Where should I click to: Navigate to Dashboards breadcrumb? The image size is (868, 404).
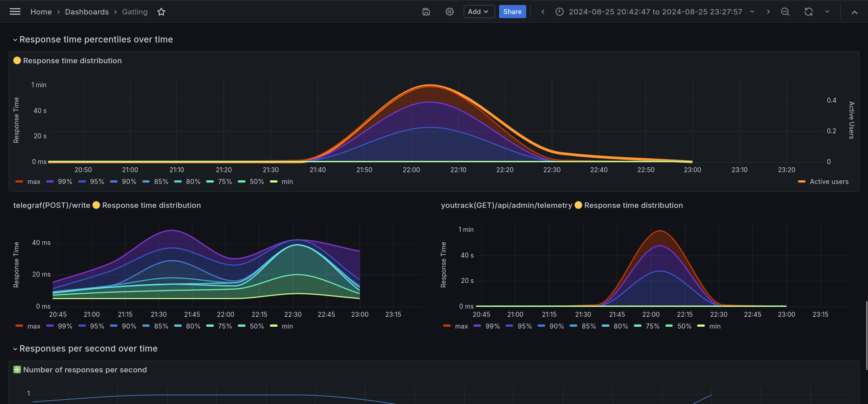(x=87, y=12)
